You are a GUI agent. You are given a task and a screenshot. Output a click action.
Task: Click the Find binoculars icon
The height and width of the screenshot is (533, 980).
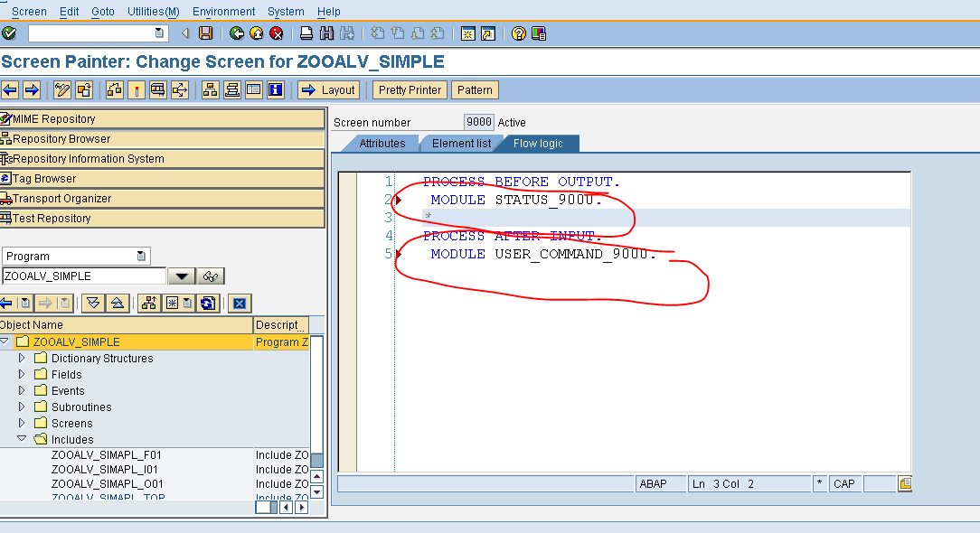click(x=327, y=33)
